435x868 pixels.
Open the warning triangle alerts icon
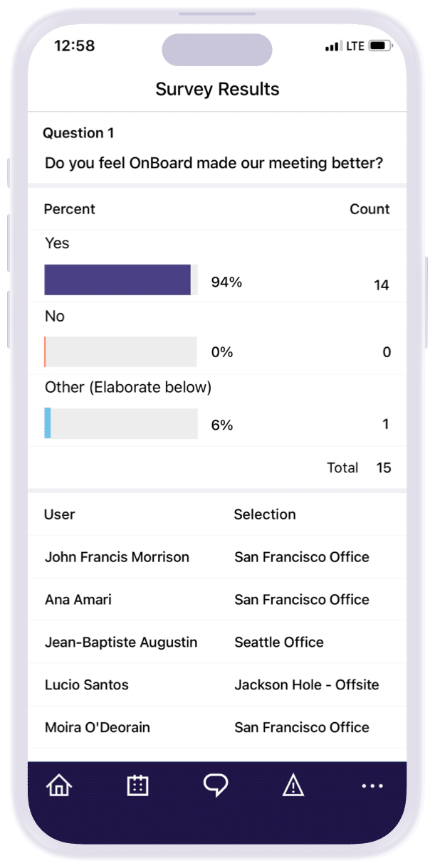click(293, 785)
